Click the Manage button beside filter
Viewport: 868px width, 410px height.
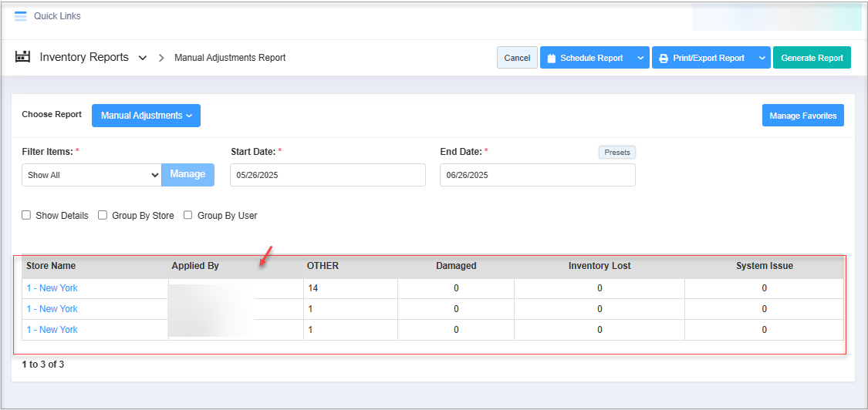click(x=187, y=174)
